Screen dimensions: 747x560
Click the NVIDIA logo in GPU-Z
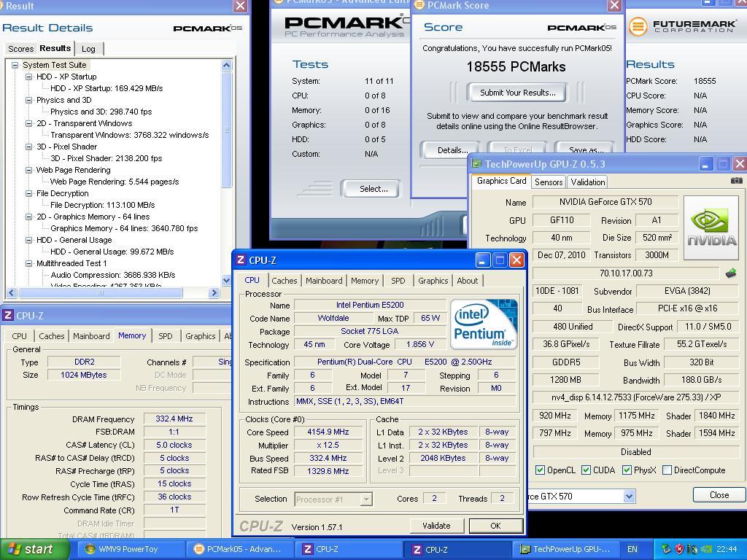tap(711, 227)
